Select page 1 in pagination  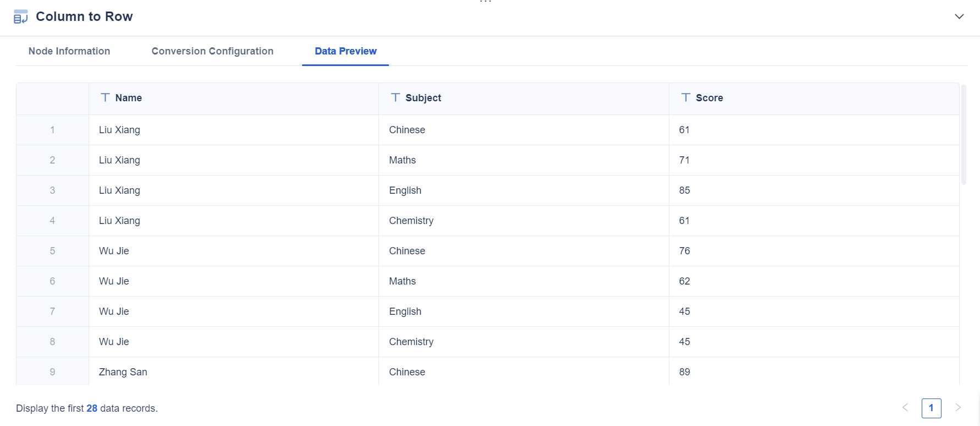tap(932, 408)
